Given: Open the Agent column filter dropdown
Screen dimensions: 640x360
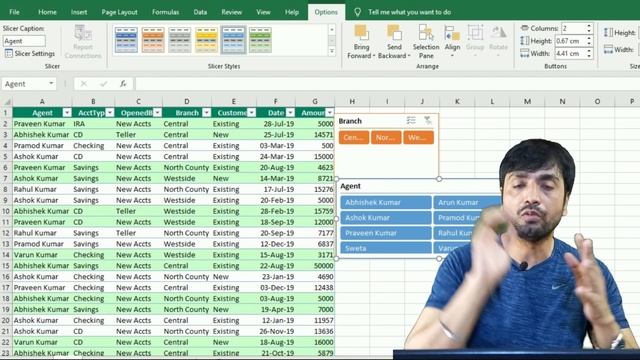Looking at the screenshot, I should pyautogui.click(x=67, y=113).
